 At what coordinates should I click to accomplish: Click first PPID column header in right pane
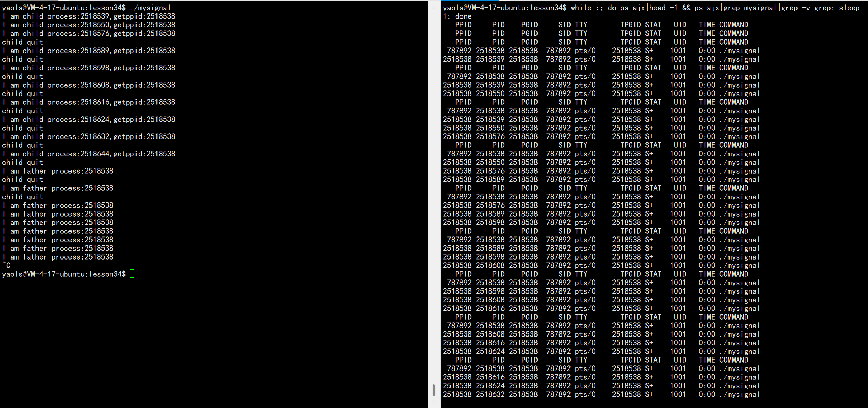click(463, 25)
